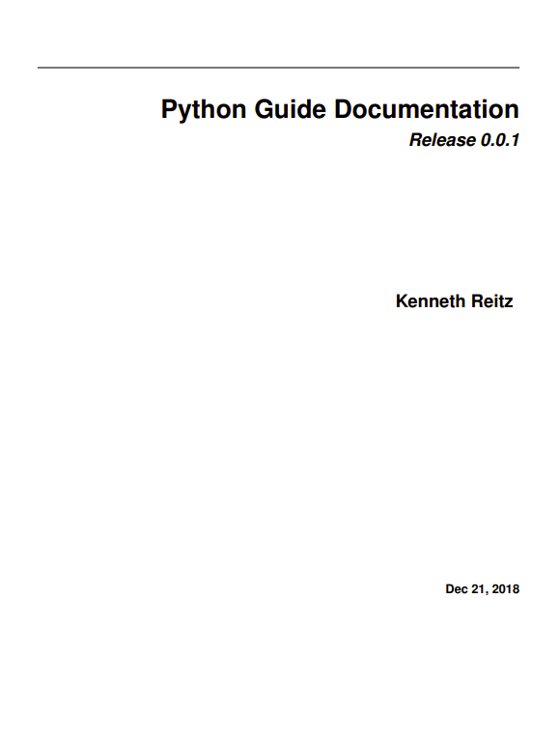Screen dimensions: 560x741
Task: Select the word Guide in title
Action: coord(291,109)
